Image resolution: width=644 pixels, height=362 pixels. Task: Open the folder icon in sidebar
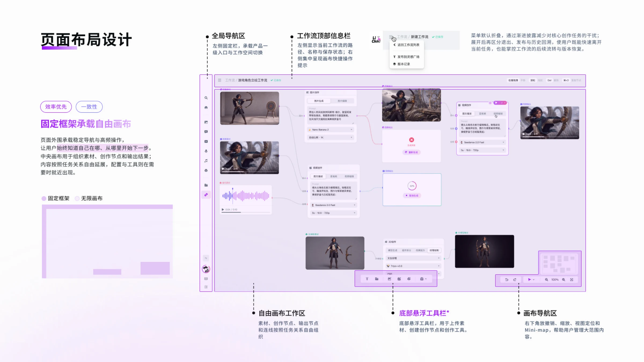pos(206,185)
